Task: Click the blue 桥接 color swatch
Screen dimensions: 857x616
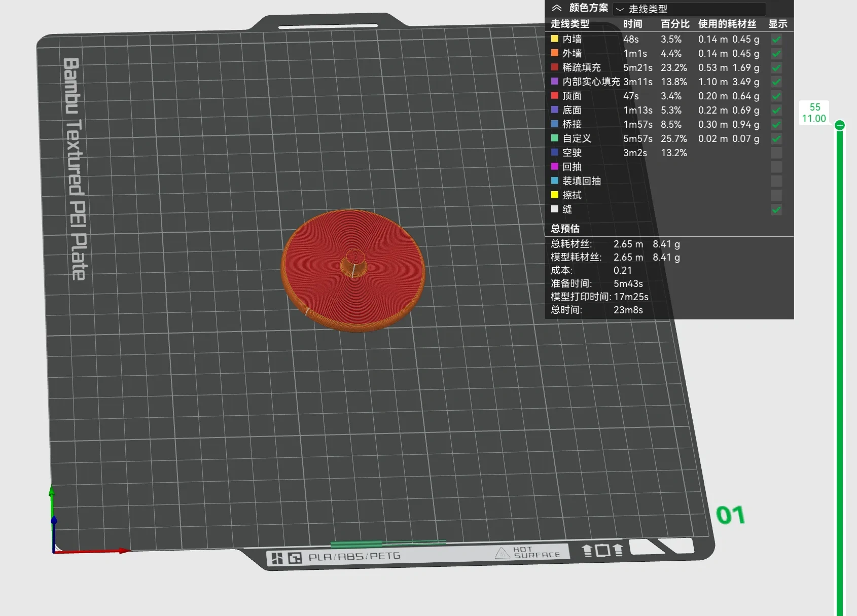Action: (x=555, y=124)
